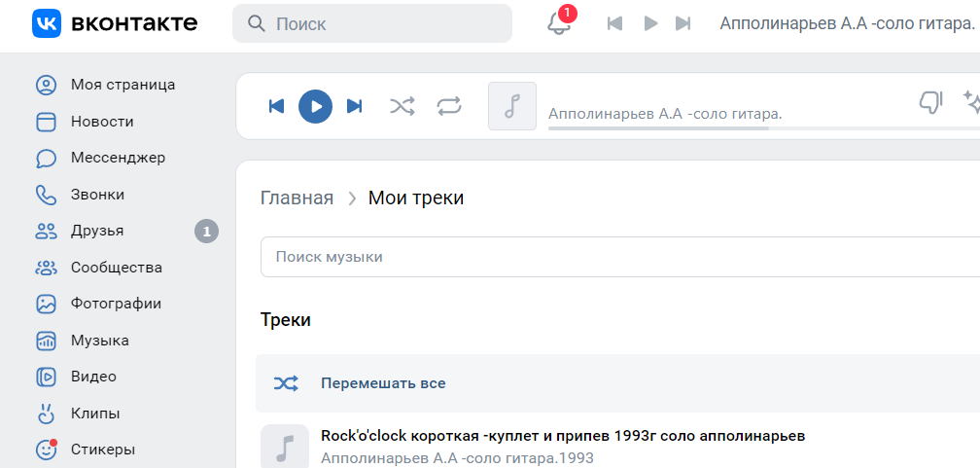Click the Сообщества group icon
This screenshot has width=980, height=468.
[47, 268]
